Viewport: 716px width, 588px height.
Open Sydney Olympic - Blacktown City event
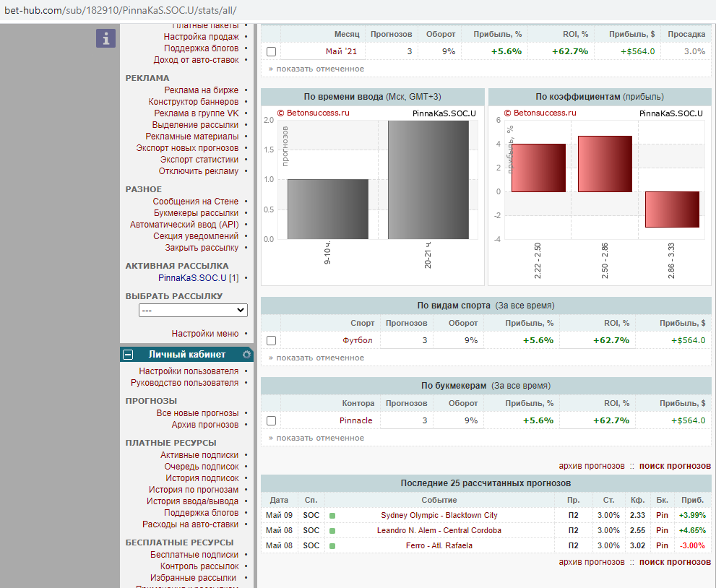[x=439, y=516]
